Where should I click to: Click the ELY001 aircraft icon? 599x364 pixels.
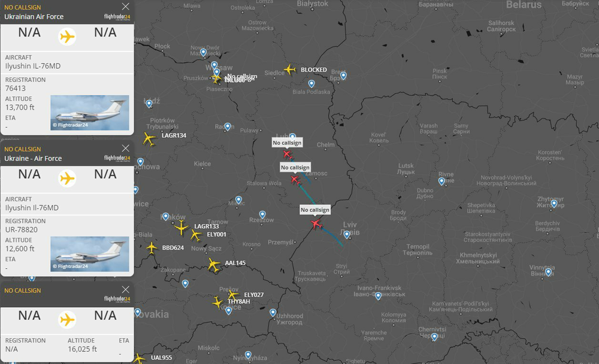coord(195,235)
